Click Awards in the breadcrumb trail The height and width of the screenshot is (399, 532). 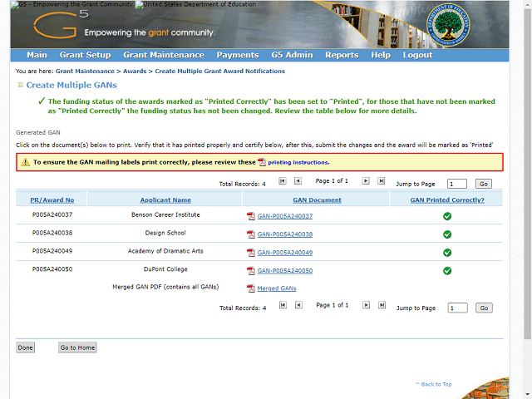pyautogui.click(x=135, y=71)
